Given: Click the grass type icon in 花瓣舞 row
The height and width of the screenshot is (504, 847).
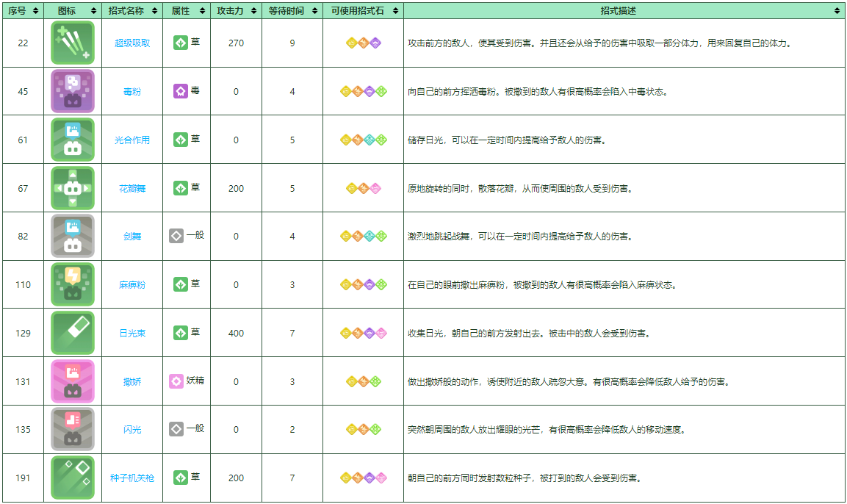Looking at the screenshot, I should 181,188.
